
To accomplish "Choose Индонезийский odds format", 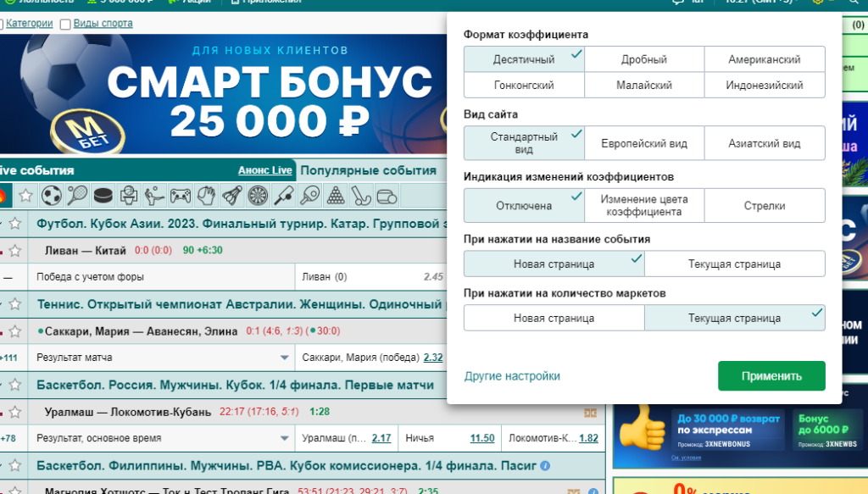I will 765,86.
